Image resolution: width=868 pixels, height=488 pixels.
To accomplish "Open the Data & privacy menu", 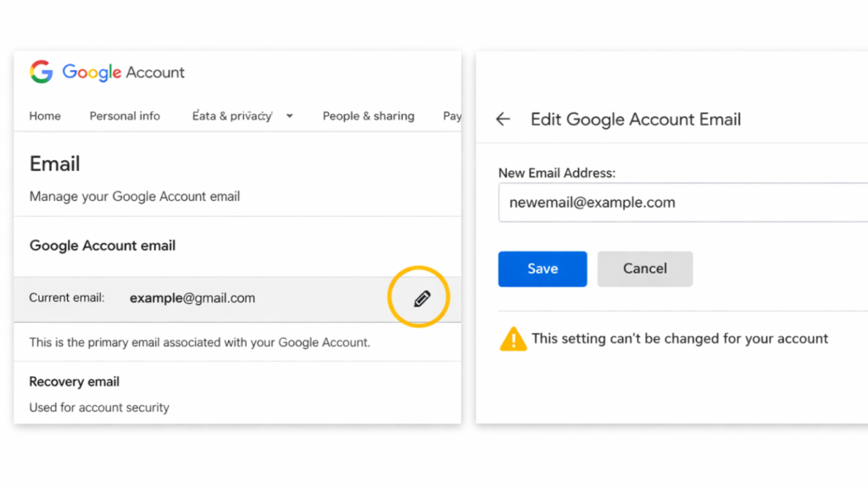I will coord(233,116).
